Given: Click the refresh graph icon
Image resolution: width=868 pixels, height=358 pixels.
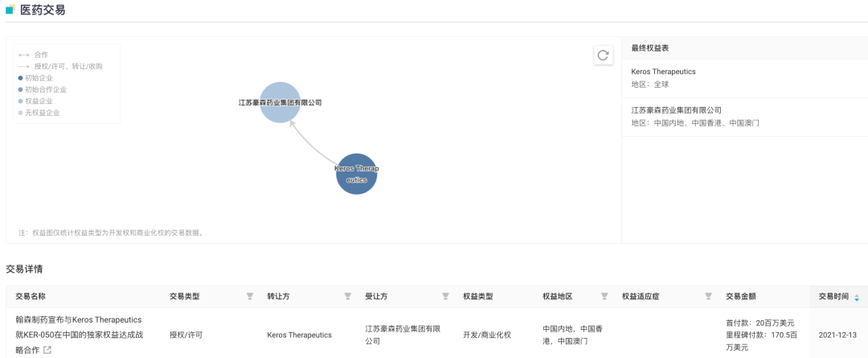Looking at the screenshot, I should tap(604, 56).
